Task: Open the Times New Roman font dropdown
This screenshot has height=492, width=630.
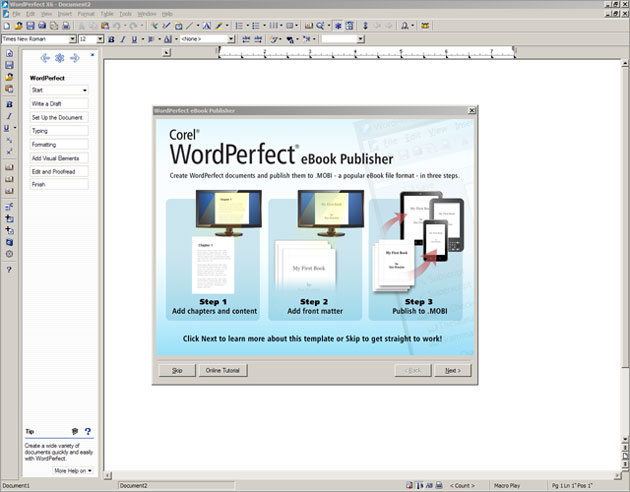Action: tap(73, 39)
